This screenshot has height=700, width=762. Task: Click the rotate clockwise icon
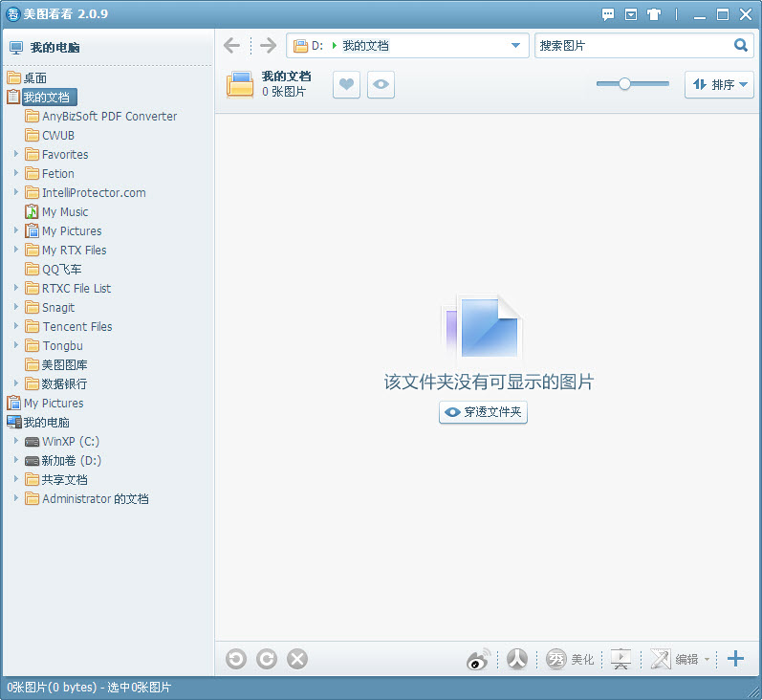(x=267, y=659)
